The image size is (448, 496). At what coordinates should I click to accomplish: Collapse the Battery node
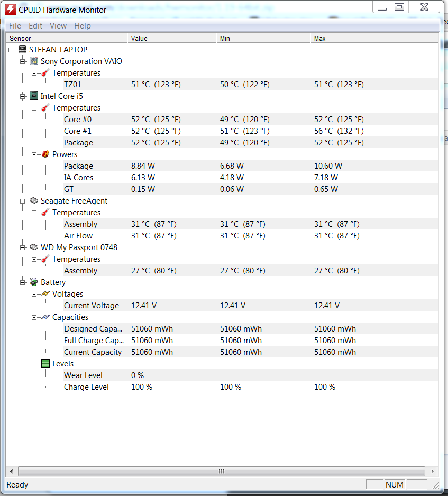point(22,282)
